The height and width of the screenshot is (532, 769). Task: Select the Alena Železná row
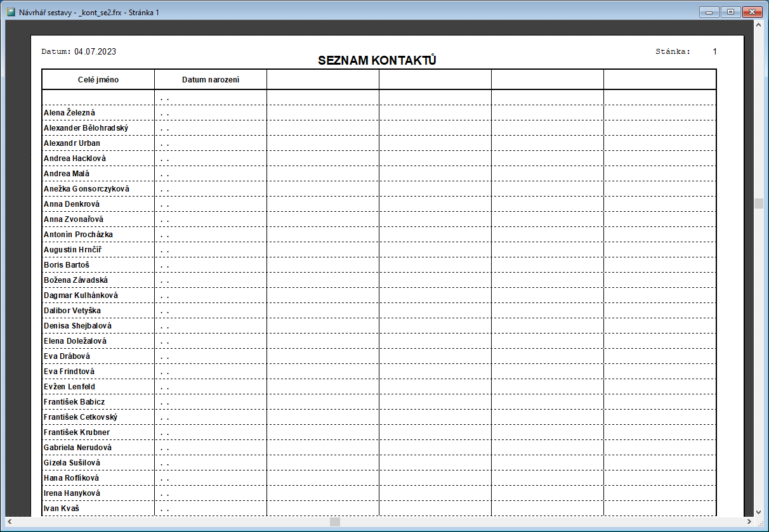[69, 113]
